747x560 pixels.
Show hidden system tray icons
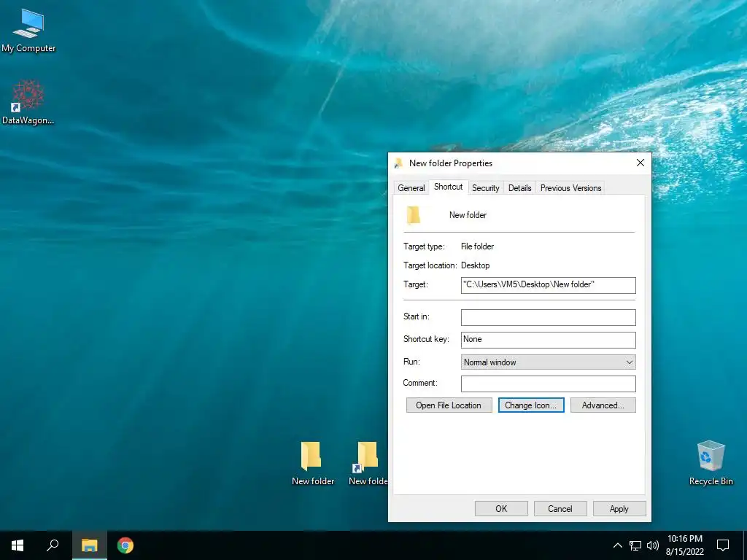(x=617, y=545)
